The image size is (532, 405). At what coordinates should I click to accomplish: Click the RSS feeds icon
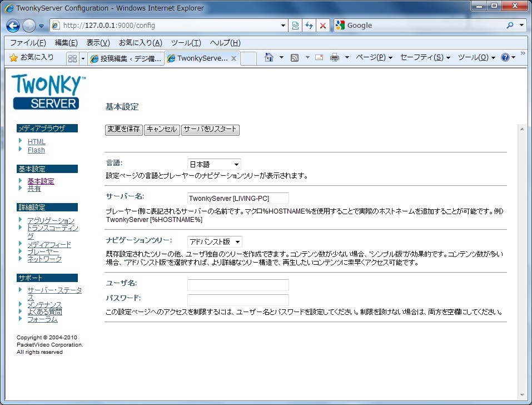(x=295, y=58)
